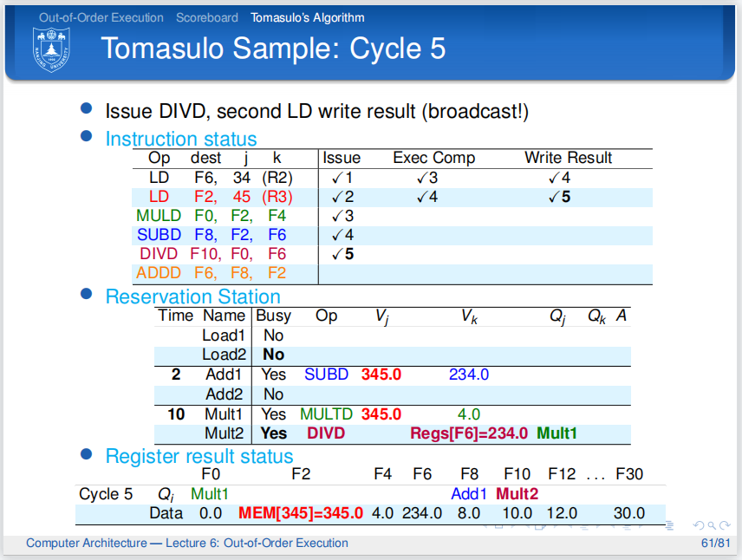This screenshot has height=560, width=742.
Task: Click the MULTD op in Mult1 row
Action: [x=326, y=414]
